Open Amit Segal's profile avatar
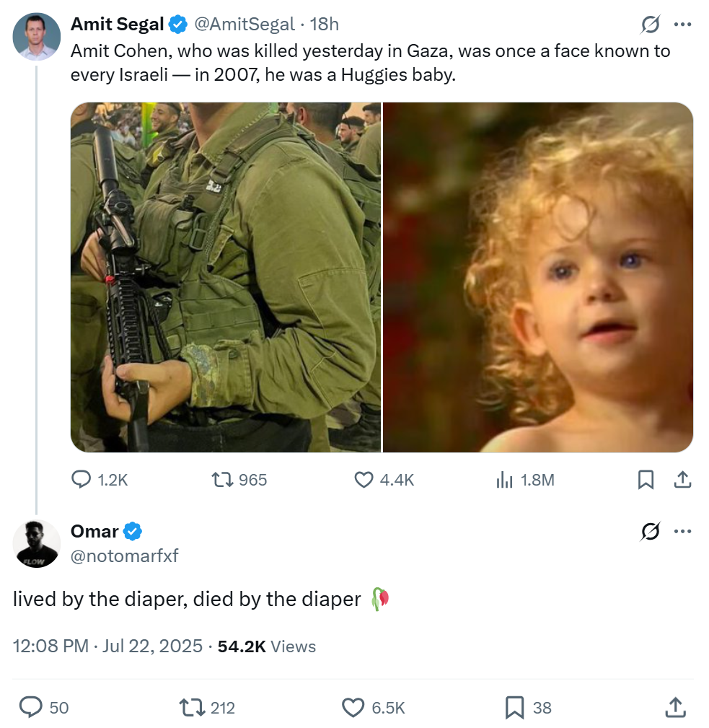 [37, 37]
